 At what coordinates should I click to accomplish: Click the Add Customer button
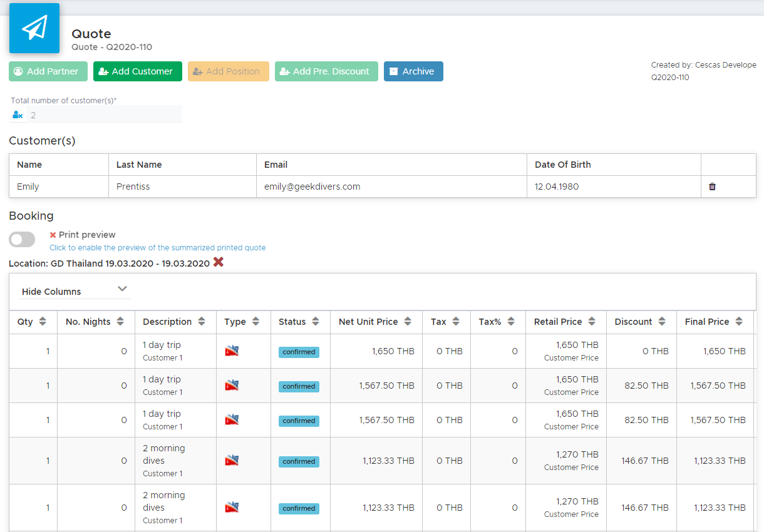click(138, 71)
